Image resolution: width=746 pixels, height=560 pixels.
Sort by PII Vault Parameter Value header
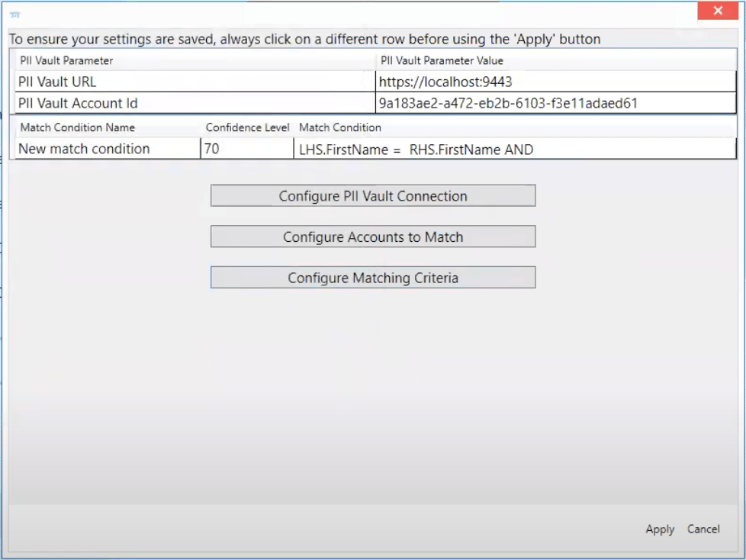point(556,60)
